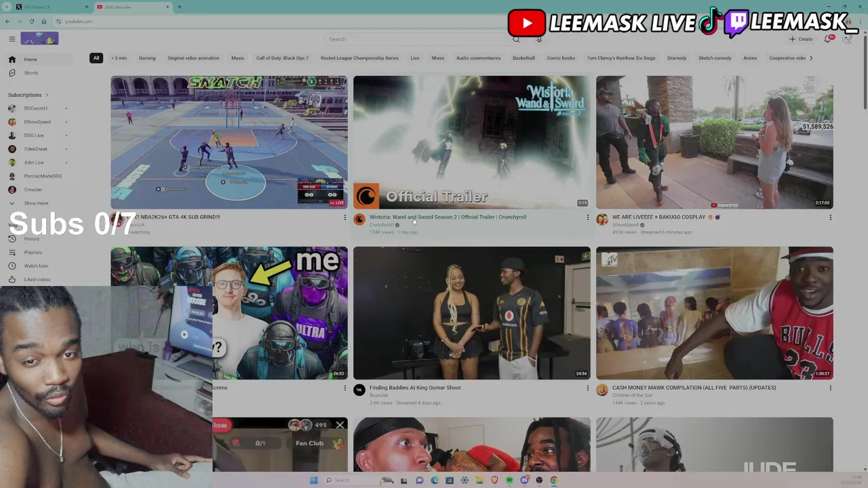Open File Explorer from the taskbar
This screenshot has height=488, width=868.
[x=479, y=481]
